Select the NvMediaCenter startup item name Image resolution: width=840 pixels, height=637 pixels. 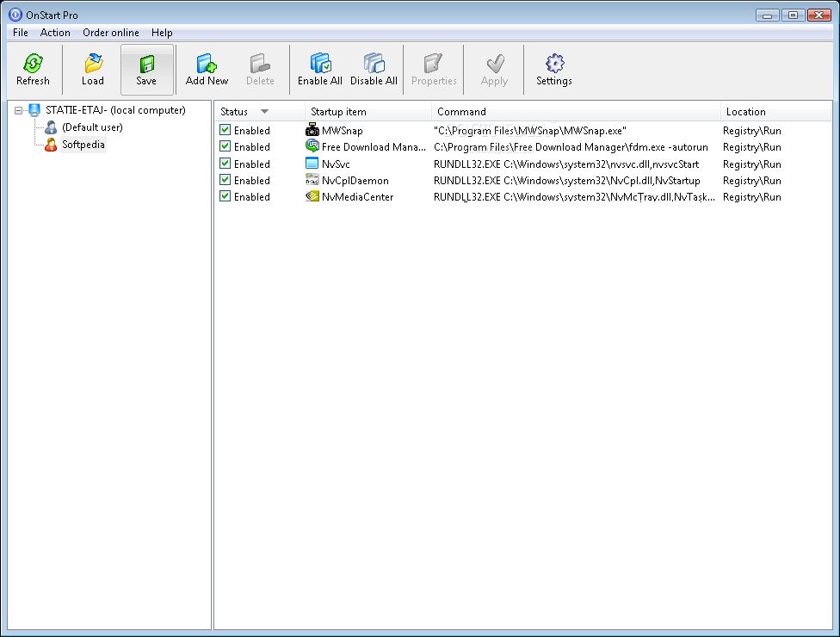(x=357, y=197)
